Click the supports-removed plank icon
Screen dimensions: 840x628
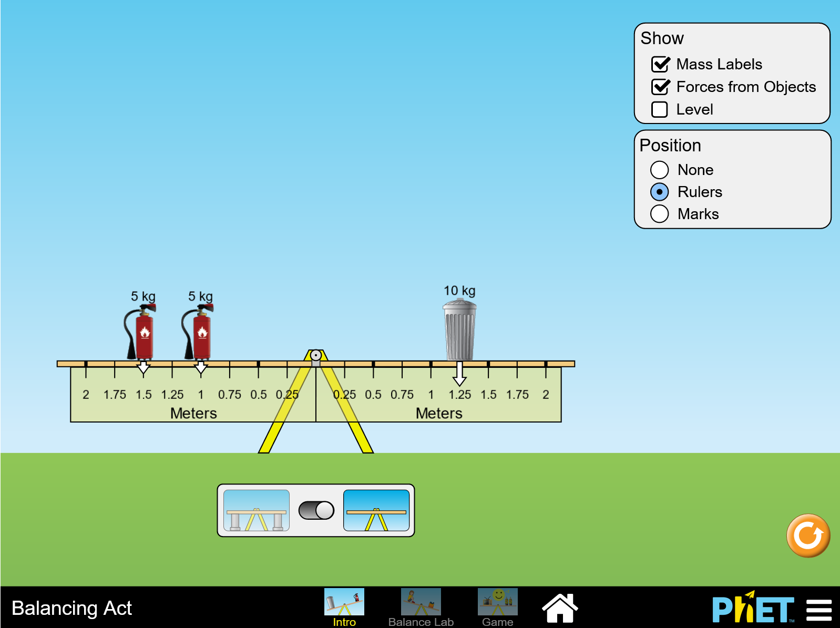[376, 510]
